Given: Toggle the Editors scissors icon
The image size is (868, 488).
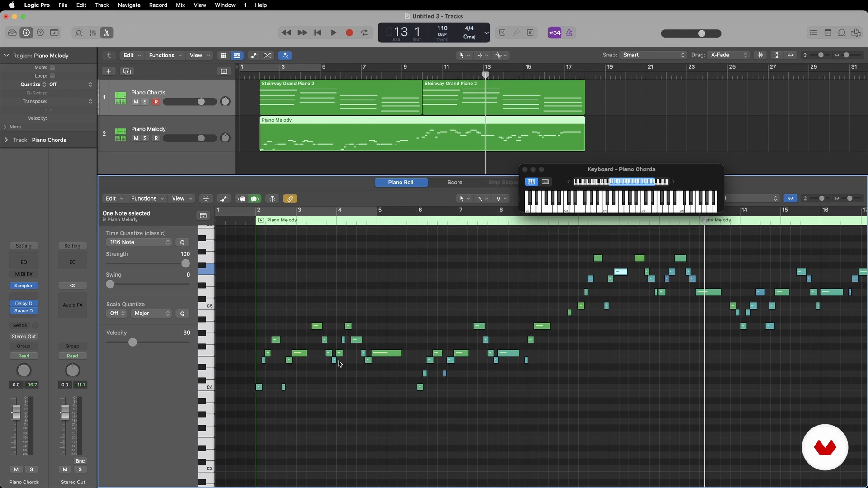Looking at the screenshot, I should pyautogui.click(x=107, y=33).
